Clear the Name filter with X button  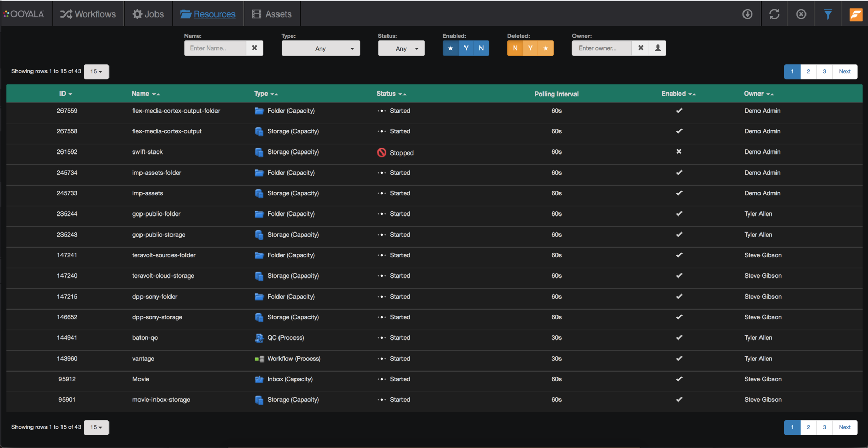pos(254,48)
